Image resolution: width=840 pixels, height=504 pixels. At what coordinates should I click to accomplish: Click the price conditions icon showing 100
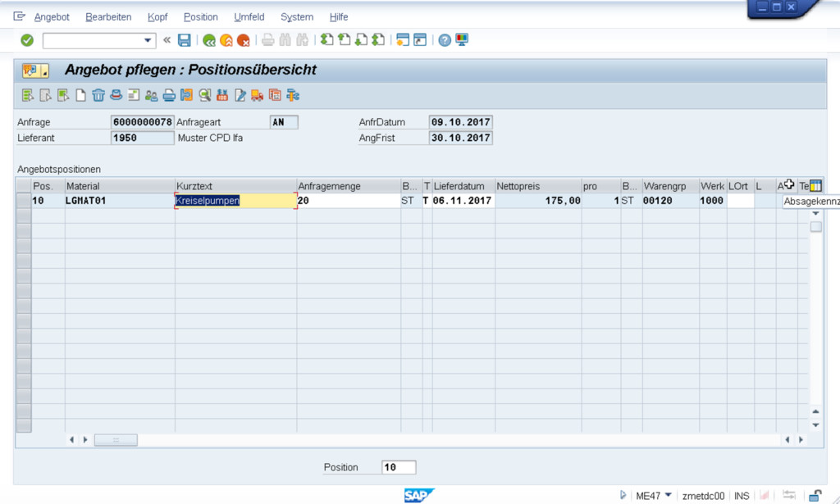[x=221, y=95]
